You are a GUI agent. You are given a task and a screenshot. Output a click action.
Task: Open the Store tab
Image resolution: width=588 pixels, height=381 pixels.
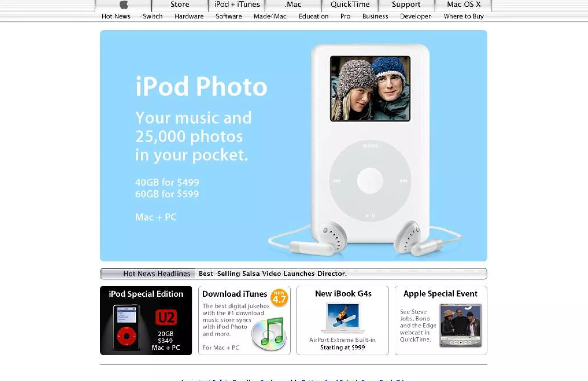180,5
